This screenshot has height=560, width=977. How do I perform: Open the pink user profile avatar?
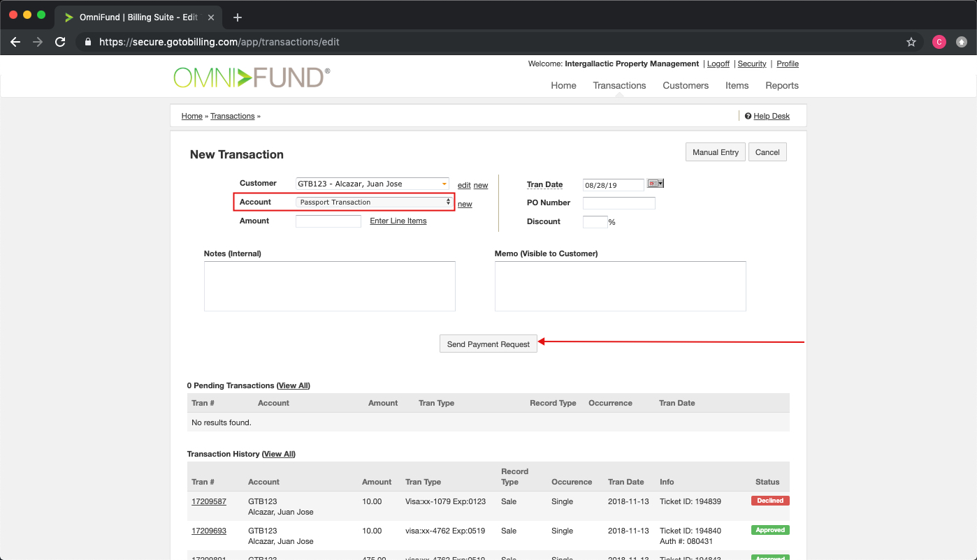[x=939, y=42]
